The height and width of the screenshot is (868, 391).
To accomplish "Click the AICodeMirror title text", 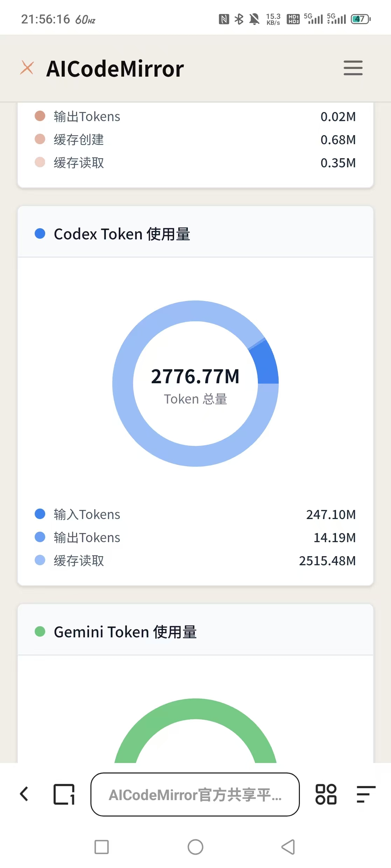I will (x=115, y=69).
